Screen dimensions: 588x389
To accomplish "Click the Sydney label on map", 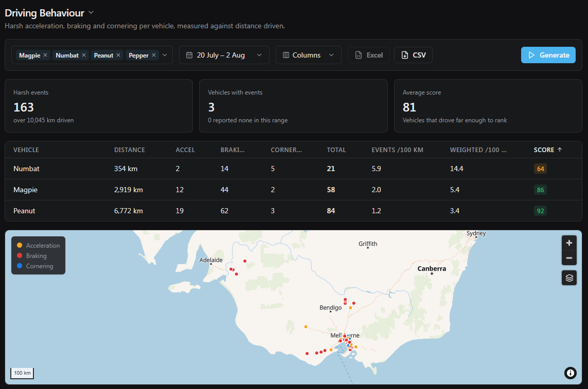I will click(x=476, y=233).
